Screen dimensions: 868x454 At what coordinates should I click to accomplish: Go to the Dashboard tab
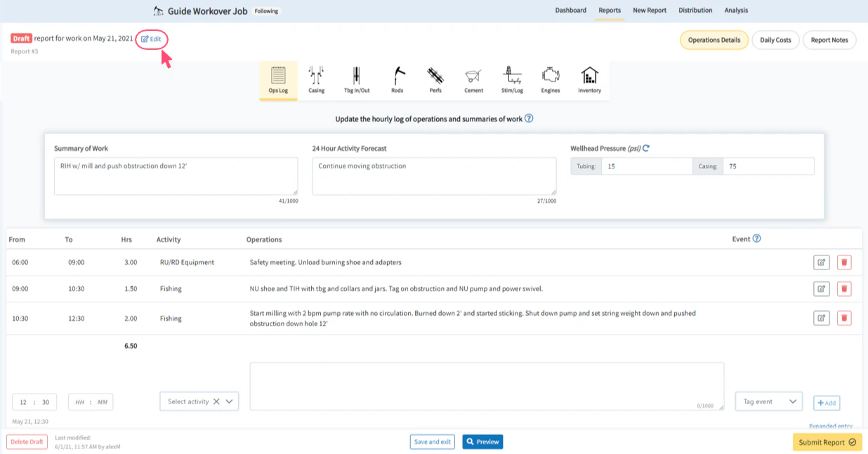[x=570, y=11]
